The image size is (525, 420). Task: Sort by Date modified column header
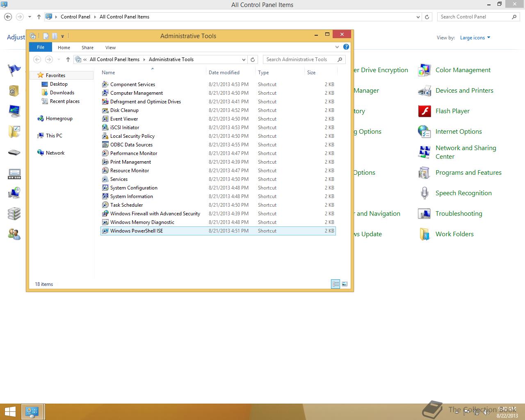pos(231,73)
